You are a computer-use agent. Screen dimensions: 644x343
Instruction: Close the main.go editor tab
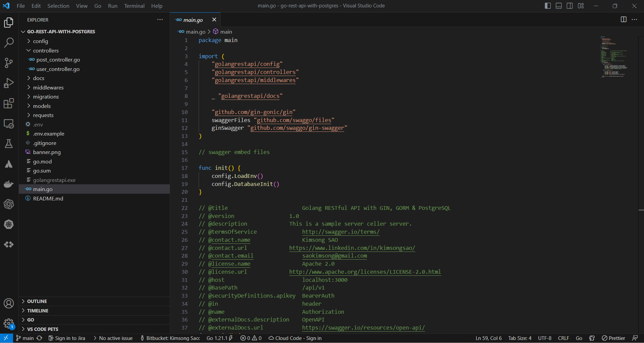tap(214, 20)
